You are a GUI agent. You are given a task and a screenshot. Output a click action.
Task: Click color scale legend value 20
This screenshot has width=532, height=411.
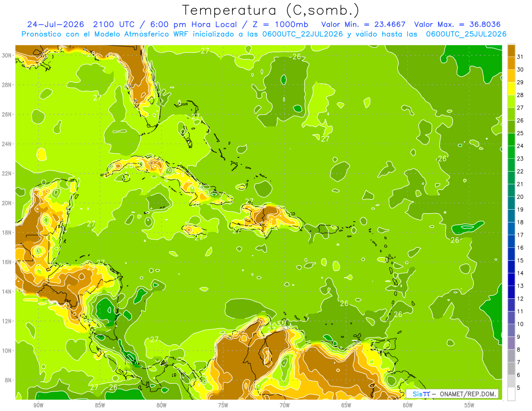(520, 197)
